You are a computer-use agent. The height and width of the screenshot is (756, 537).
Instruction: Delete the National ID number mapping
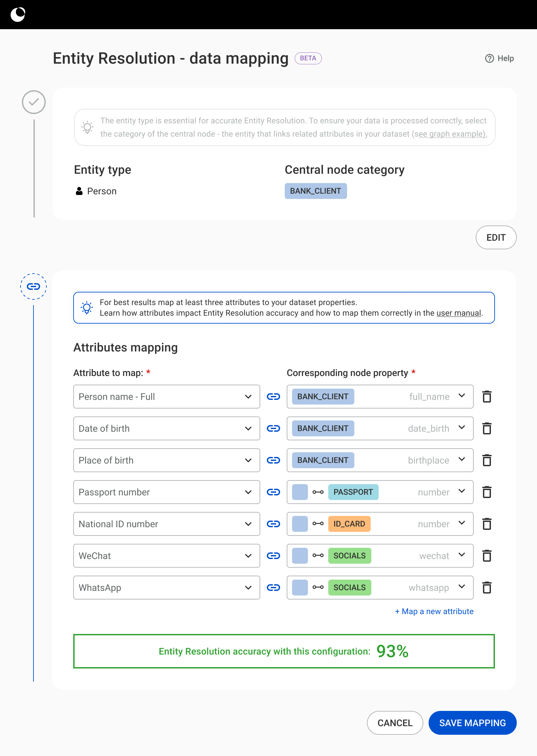(x=487, y=524)
